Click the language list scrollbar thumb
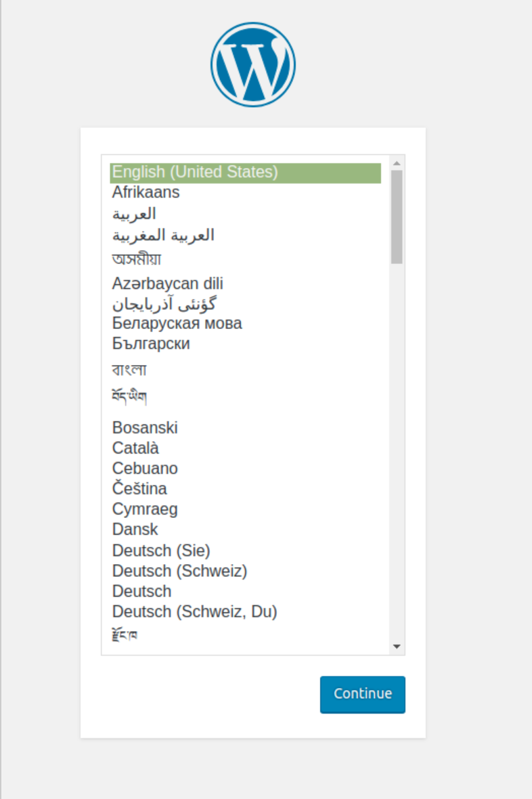The width and height of the screenshot is (532, 799). click(x=397, y=217)
